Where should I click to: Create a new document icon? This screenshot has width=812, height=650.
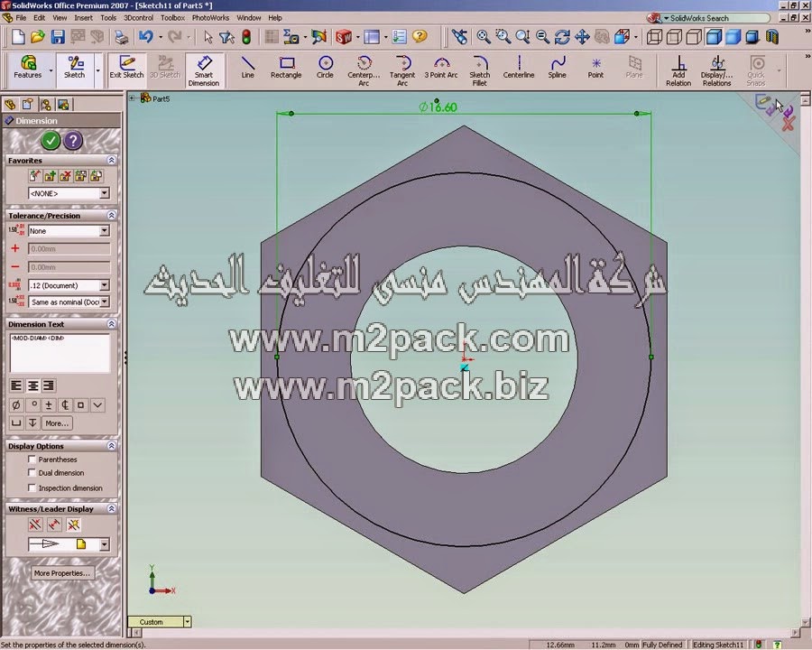(18, 37)
